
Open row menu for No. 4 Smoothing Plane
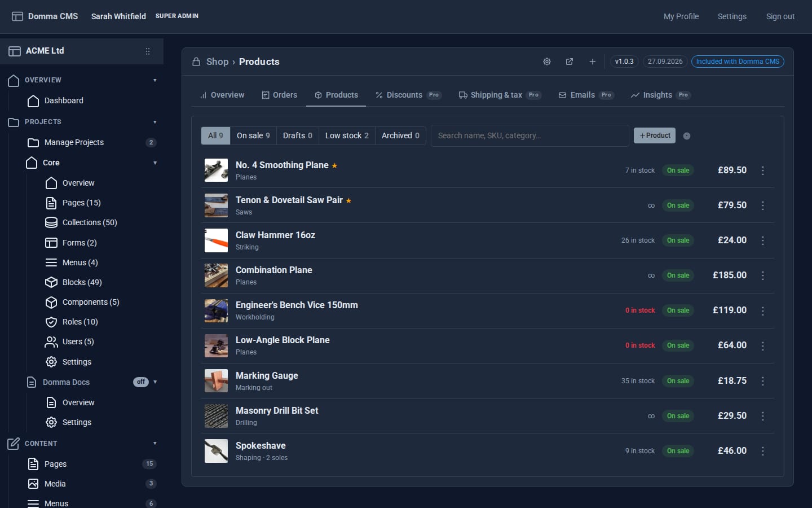(x=763, y=170)
